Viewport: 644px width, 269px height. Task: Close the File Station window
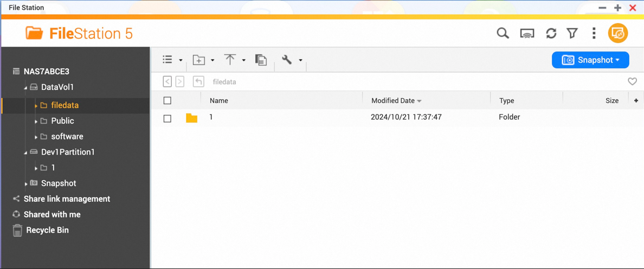[x=633, y=8]
